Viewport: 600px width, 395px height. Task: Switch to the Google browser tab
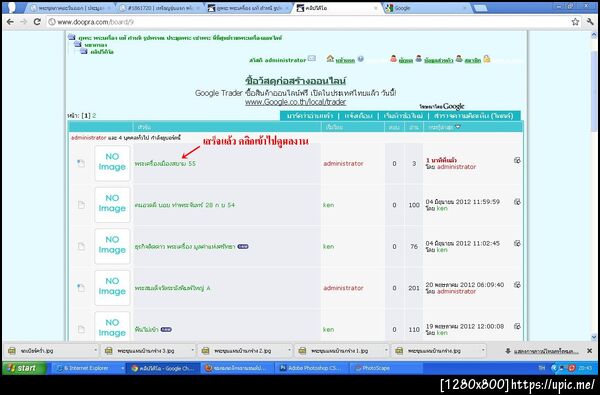[x=426, y=8]
